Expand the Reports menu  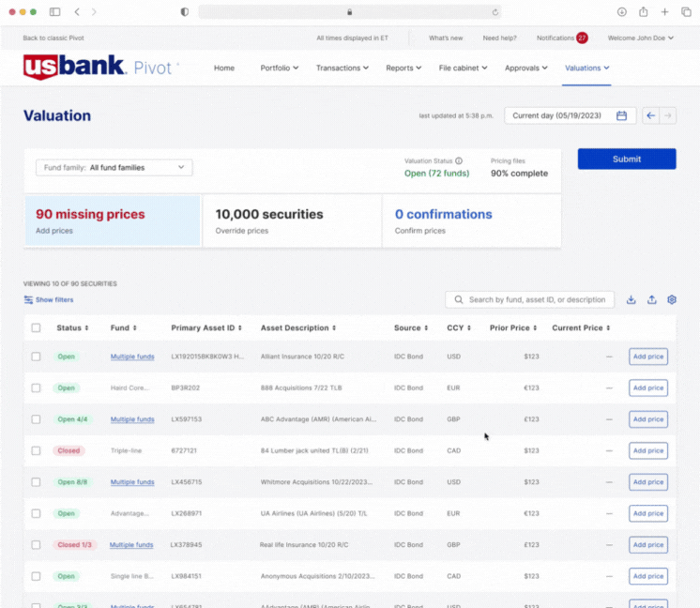point(403,68)
